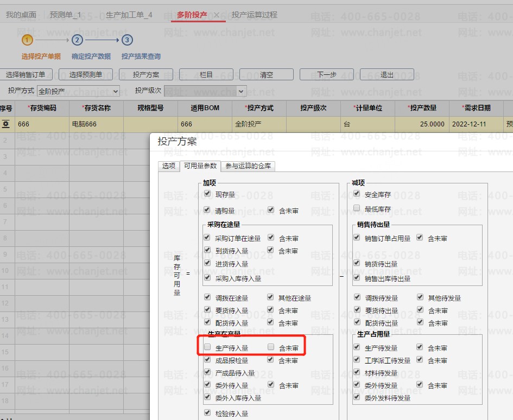This screenshot has width=513, height=420.
Task: Open the 投产方式 dropdown
Action: pos(78,91)
